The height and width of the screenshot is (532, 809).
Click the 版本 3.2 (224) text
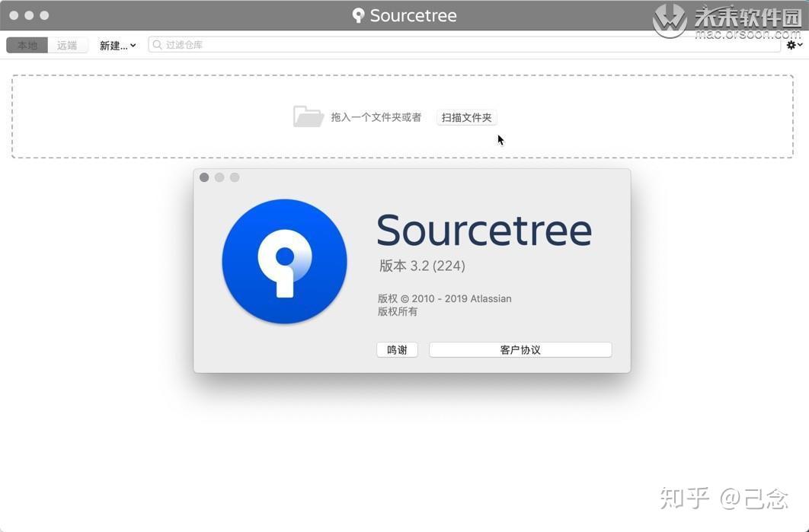pyautogui.click(x=422, y=266)
